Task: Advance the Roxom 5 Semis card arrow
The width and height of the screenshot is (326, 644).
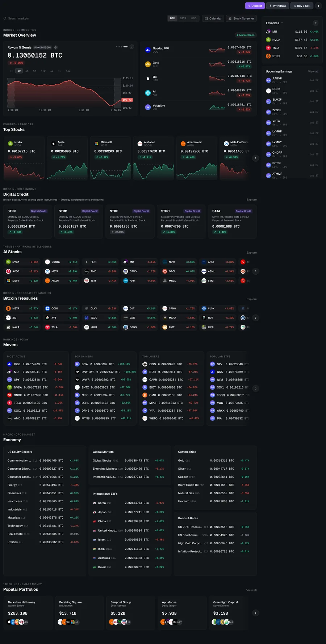Action: click(x=132, y=47)
